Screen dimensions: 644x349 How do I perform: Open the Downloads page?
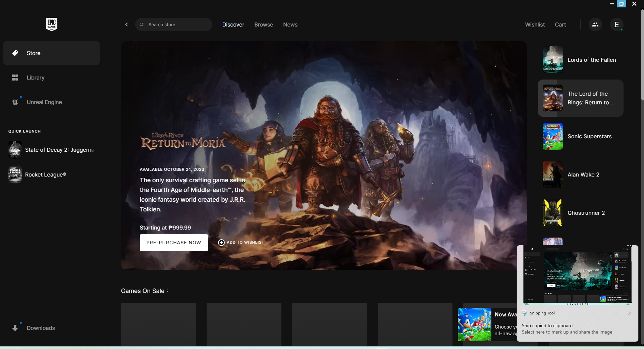[51, 328]
